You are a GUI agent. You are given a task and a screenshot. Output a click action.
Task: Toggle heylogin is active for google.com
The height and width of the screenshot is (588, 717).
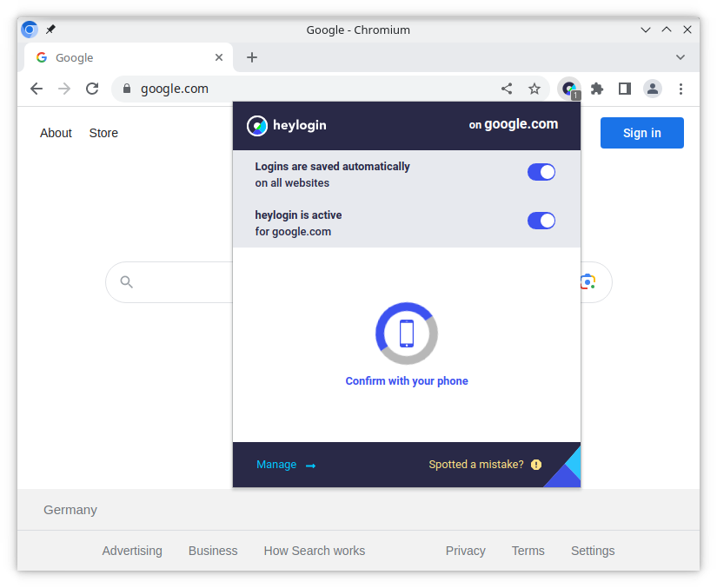pyautogui.click(x=541, y=221)
